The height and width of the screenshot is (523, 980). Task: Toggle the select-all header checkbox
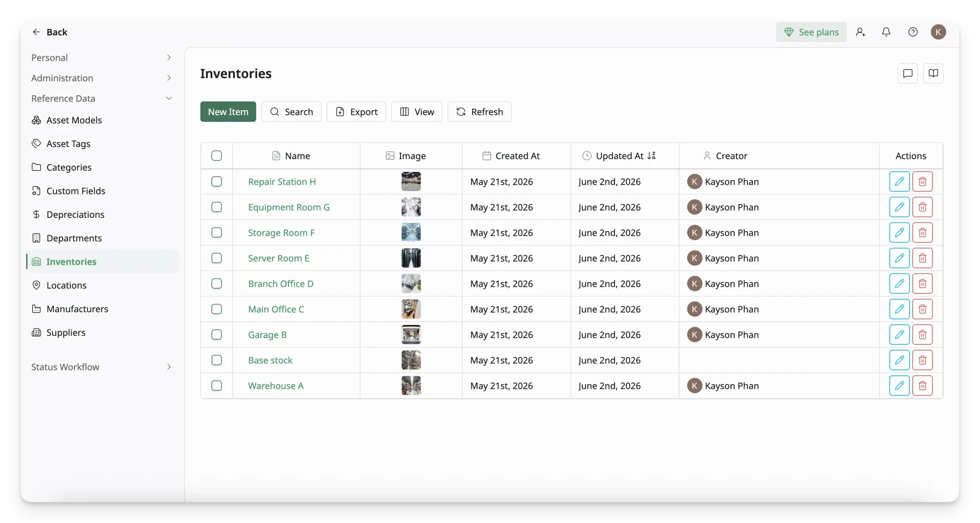[x=216, y=156]
